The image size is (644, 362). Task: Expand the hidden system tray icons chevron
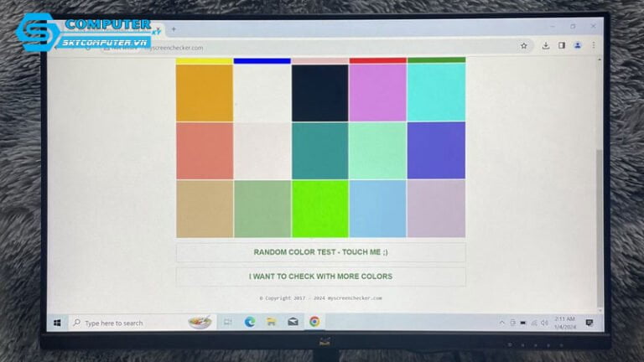pos(502,323)
